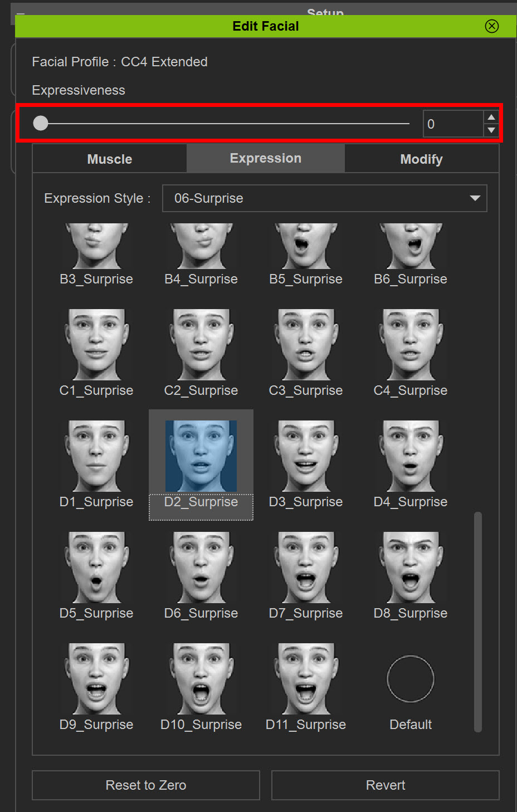Viewport: 517px width, 812px height.
Task: Pick the D6_Surprise face thumbnail
Action: (x=201, y=568)
